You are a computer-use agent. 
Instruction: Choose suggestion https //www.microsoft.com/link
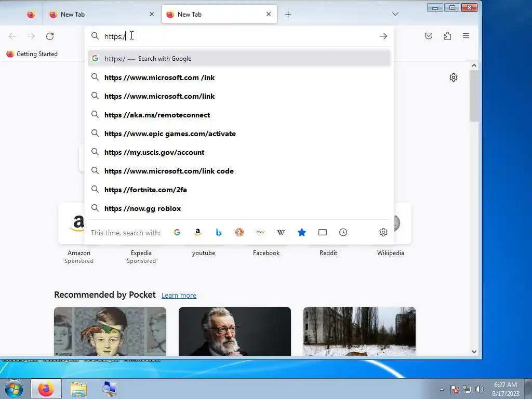(x=239, y=96)
